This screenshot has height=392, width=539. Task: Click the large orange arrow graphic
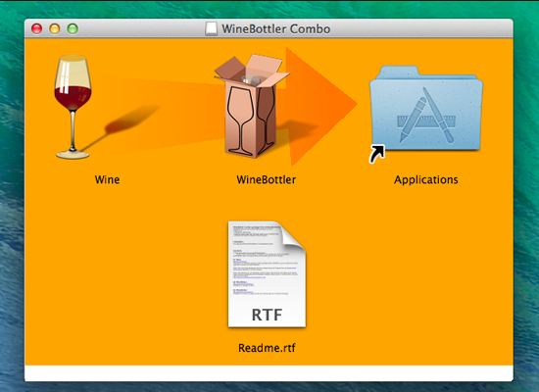[321, 106]
